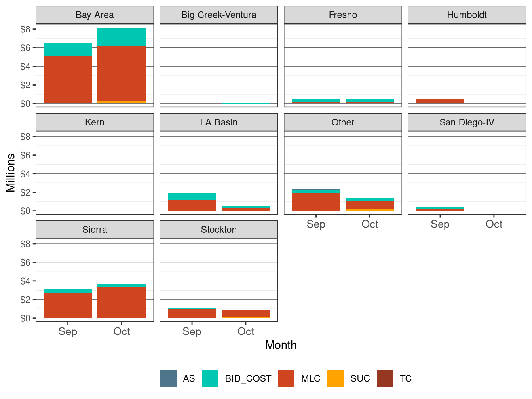The height and width of the screenshot is (399, 532).
Task: Click the Month axis label
Action: point(281,345)
